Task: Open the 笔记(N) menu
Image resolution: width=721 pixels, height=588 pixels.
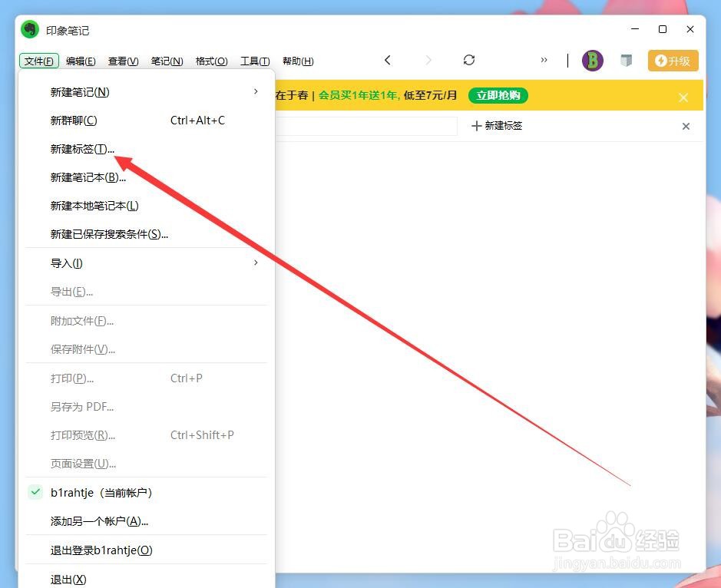Action: (x=167, y=61)
